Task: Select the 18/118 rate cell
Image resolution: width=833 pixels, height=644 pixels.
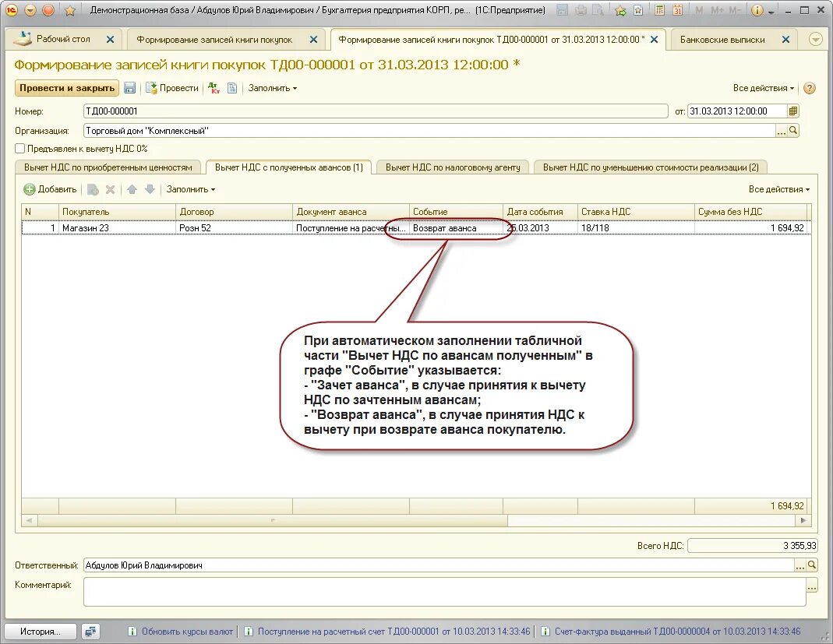Action: (636, 227)
